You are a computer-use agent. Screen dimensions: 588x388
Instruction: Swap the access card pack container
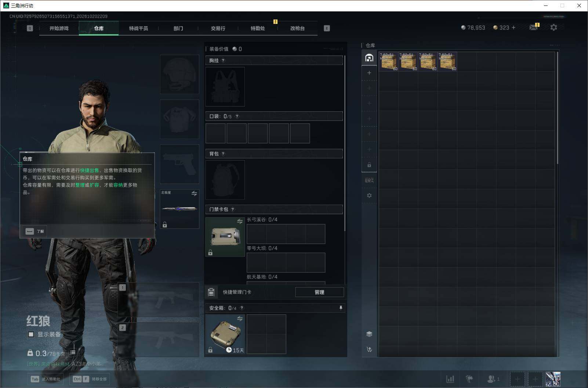tap(240, 221)
